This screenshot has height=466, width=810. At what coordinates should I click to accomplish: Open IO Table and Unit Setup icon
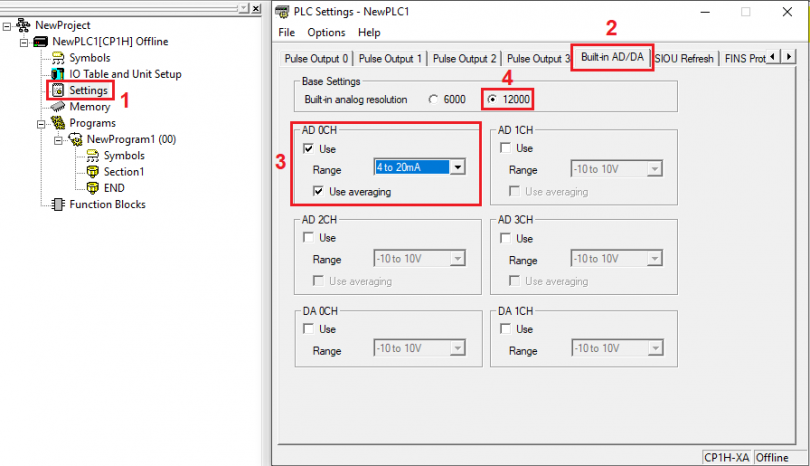[58, 74]
